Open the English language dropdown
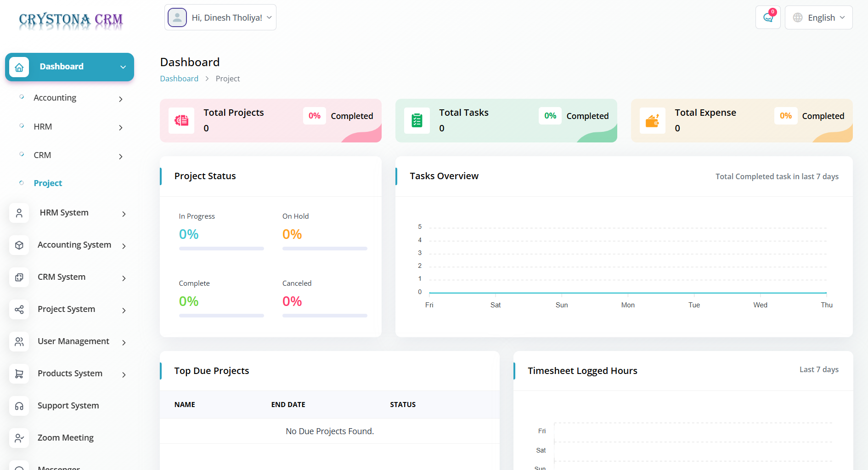The height and width of the screenshot is (470, 868). 819,17
